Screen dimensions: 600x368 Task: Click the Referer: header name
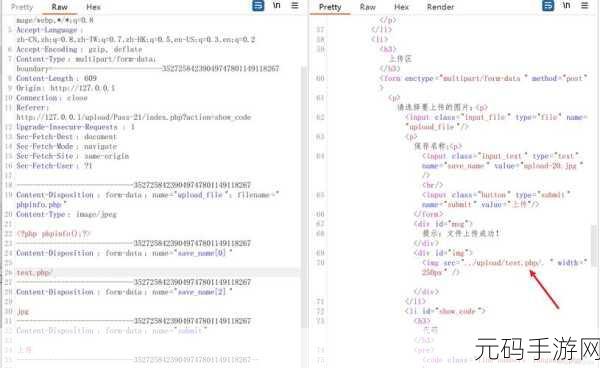tap(32, 107)
